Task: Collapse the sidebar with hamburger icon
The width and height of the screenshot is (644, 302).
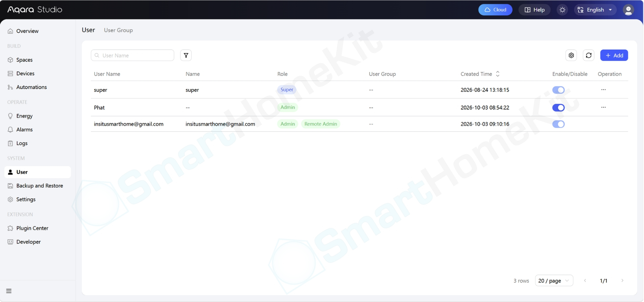Action: click(9, 291)
